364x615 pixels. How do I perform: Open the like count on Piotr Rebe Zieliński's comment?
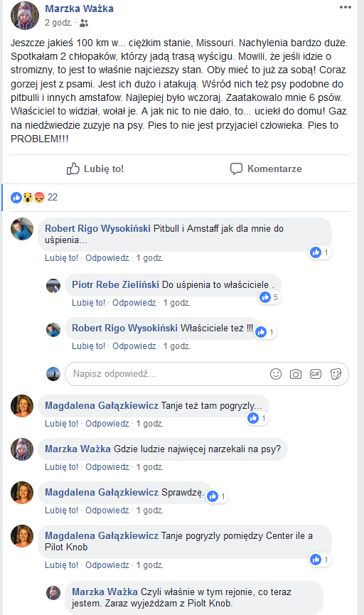269,297
